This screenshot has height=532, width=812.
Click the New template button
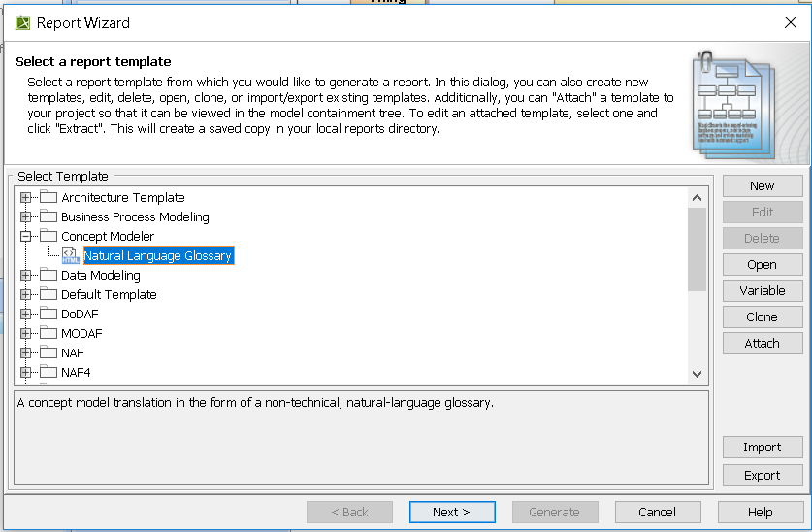(763, 186)
